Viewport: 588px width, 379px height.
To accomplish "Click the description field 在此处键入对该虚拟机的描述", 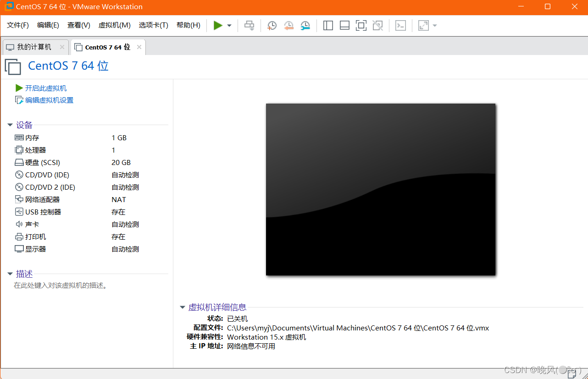I will [61, 286].
